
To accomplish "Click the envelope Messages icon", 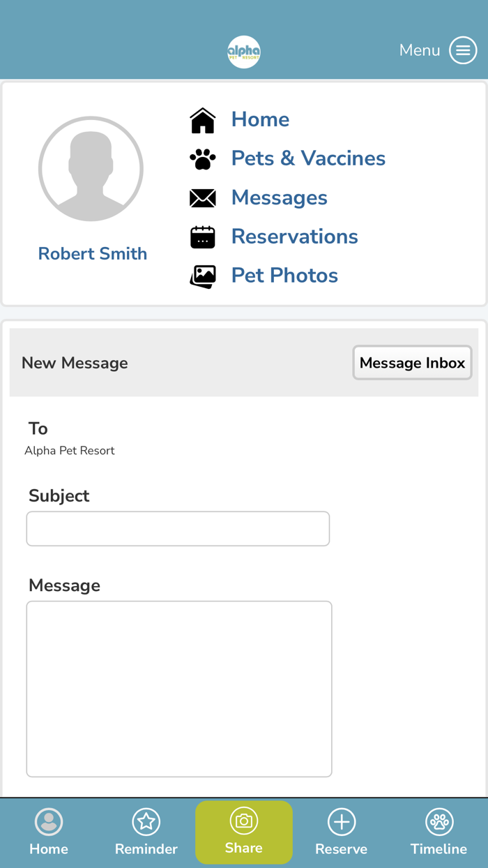I will pos(202,197).
